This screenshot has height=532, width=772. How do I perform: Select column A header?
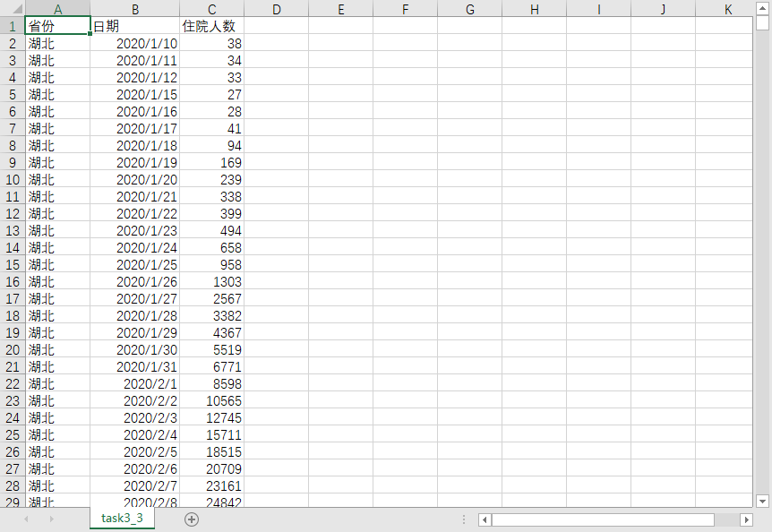point(57,9)
